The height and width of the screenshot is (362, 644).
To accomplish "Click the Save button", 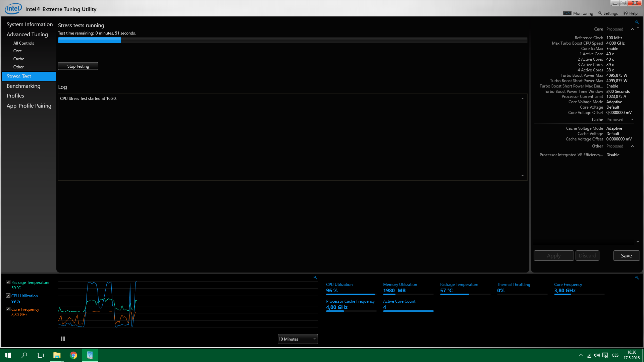I will coord(626,256).
